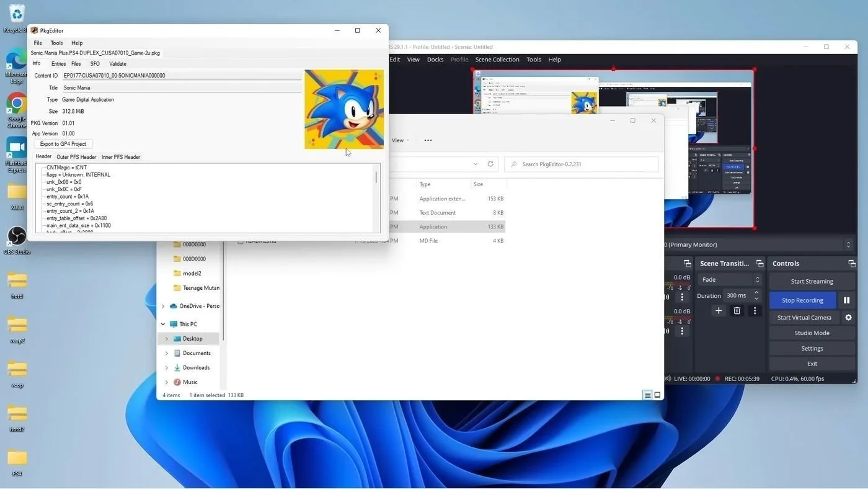Expand the Documents folder node

coord(166,353)
